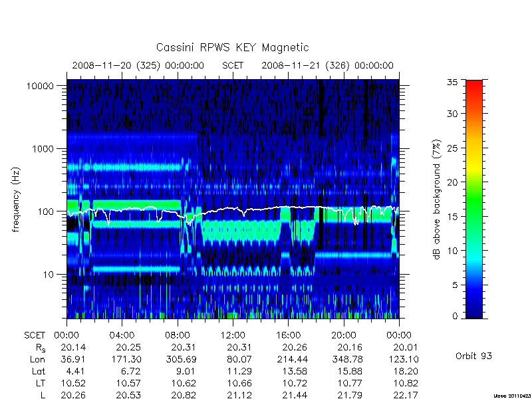
Task: Select the start date '2008-11-20 (325) 00:00:00'
Action: point(138,65)
